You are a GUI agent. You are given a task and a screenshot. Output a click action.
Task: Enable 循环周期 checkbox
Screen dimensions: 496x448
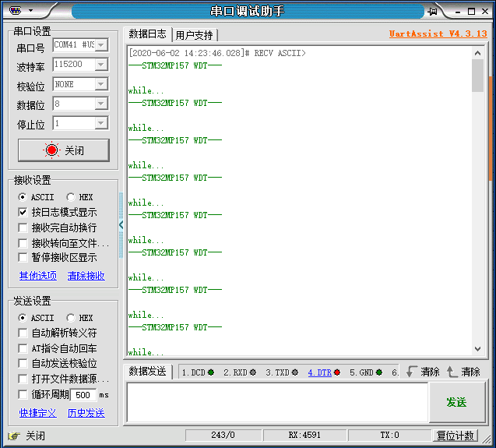point(23,394)
